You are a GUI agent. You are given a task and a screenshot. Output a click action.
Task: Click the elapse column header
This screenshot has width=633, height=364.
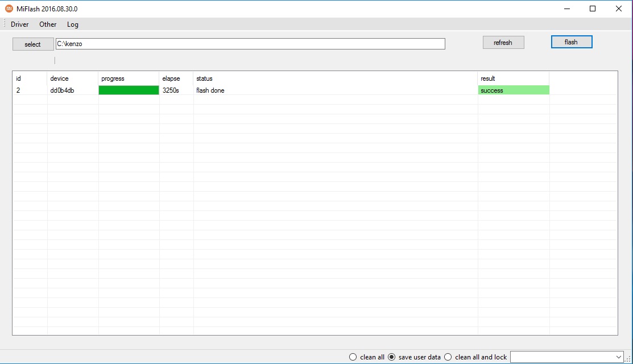[176, 78]
